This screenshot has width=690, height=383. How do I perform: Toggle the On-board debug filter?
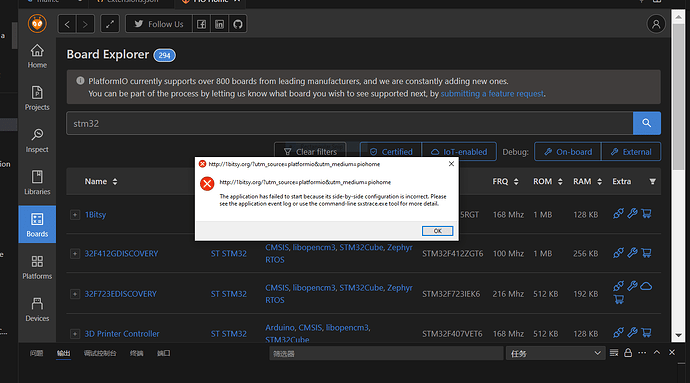click(568, 152)
